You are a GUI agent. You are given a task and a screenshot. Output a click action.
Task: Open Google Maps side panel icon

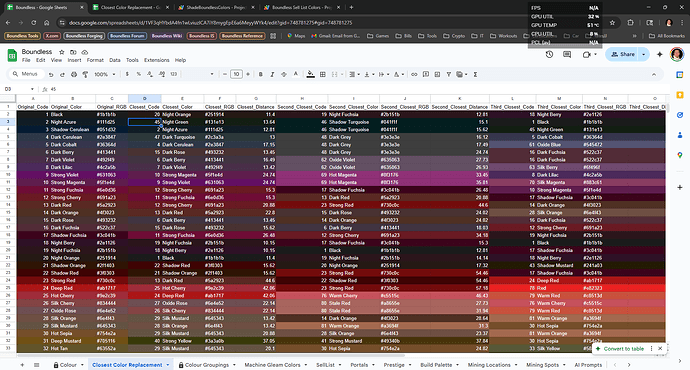pos(680,155)
